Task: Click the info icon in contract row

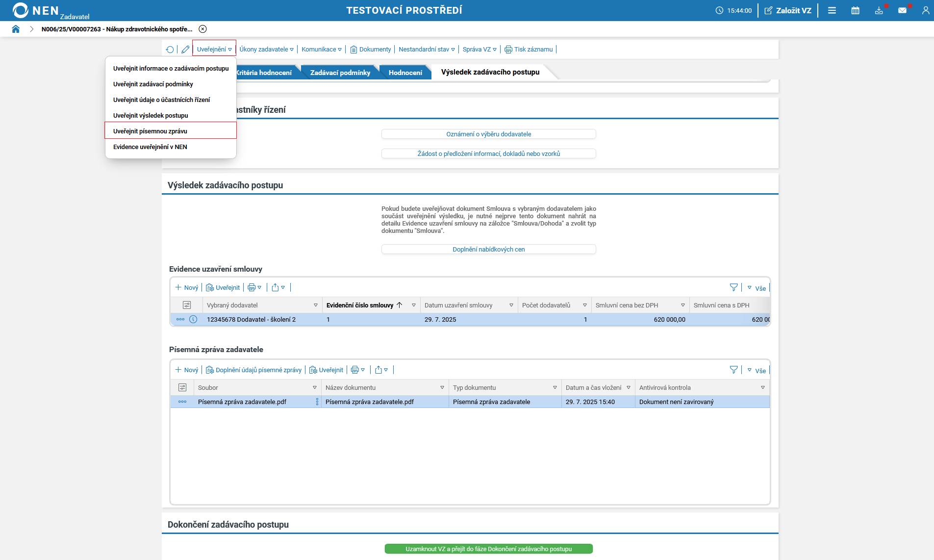Action: click(x=193, y=319)
